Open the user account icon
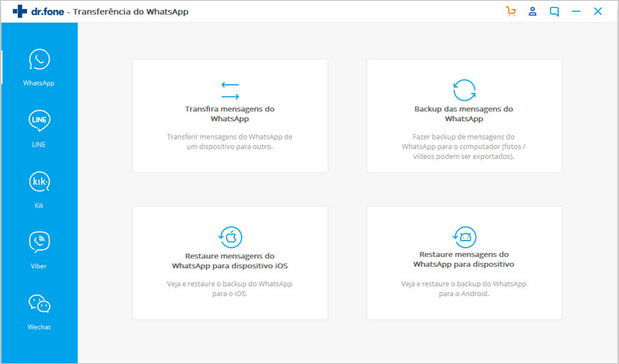619x364 pixels. pos(533,11)
